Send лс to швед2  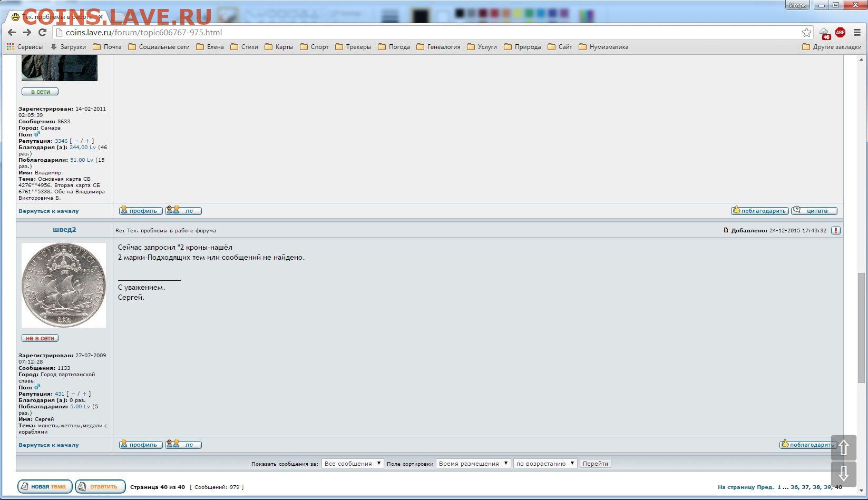coord(183,445)
